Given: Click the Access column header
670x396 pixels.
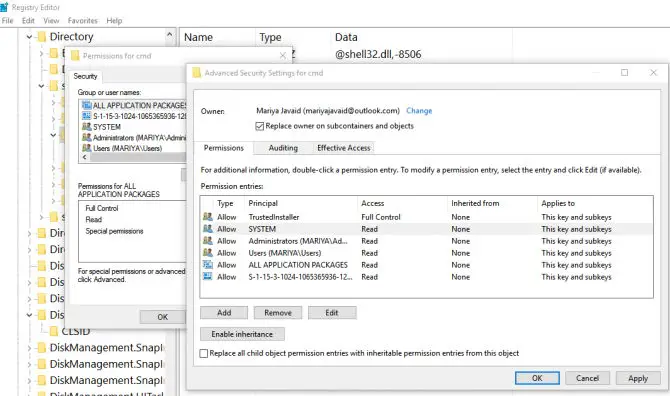Looking at the screenshot, I should pyautogui.click(x=373, y=203).
